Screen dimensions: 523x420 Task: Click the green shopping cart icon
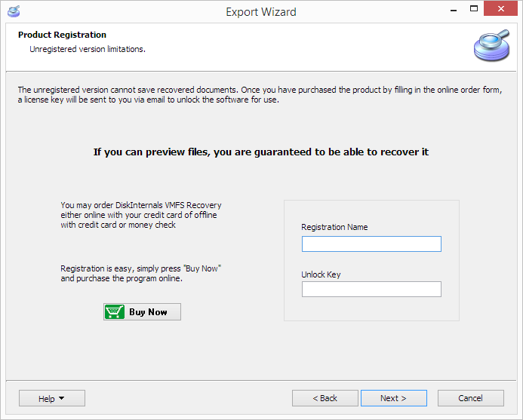coord(115,311)
